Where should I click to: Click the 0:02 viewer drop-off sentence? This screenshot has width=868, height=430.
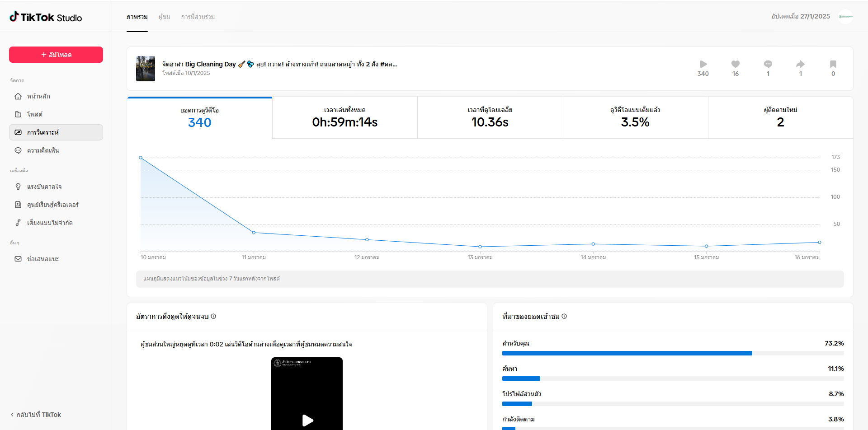click(x=246, y=344)
